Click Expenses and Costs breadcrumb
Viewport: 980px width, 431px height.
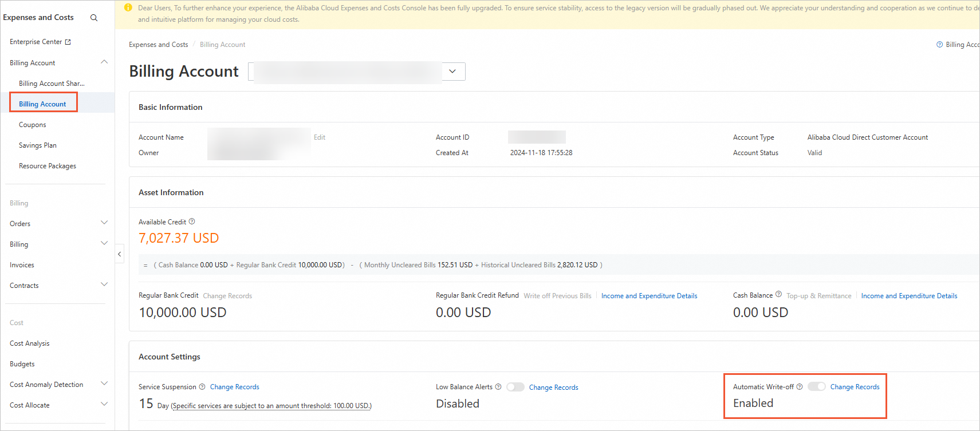click(x=159, y=45)
